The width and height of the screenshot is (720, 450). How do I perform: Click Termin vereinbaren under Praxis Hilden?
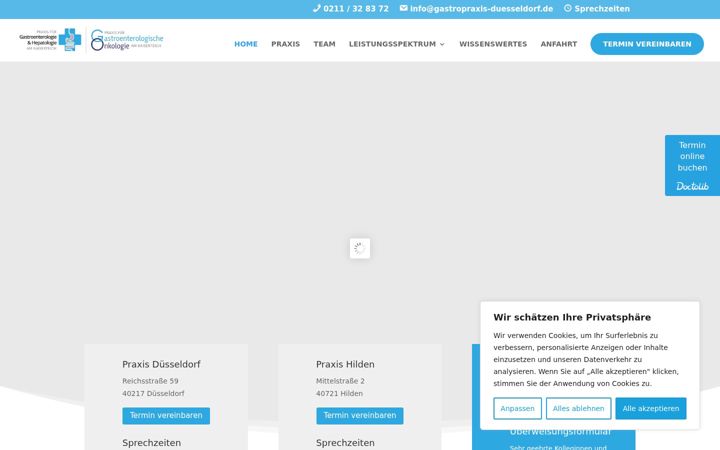[360, 416]
